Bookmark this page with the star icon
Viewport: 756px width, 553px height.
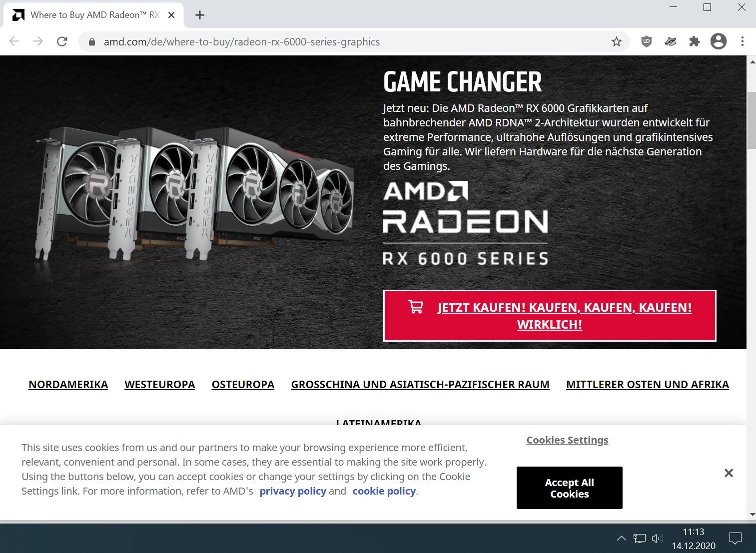click(x=616, y=41)
